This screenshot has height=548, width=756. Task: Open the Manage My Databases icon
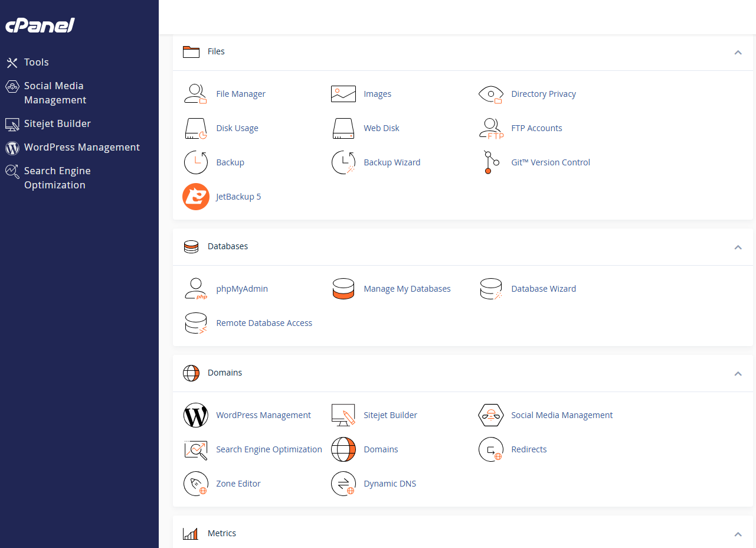343,289
